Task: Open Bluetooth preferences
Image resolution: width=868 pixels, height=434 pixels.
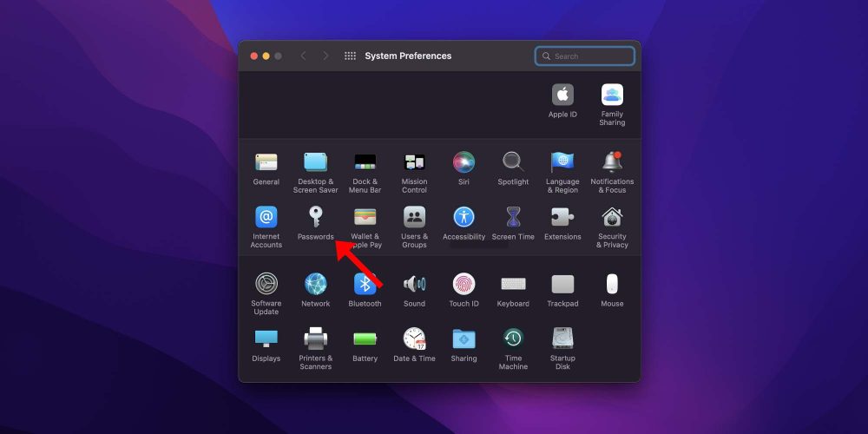Action: coord(365,285)
